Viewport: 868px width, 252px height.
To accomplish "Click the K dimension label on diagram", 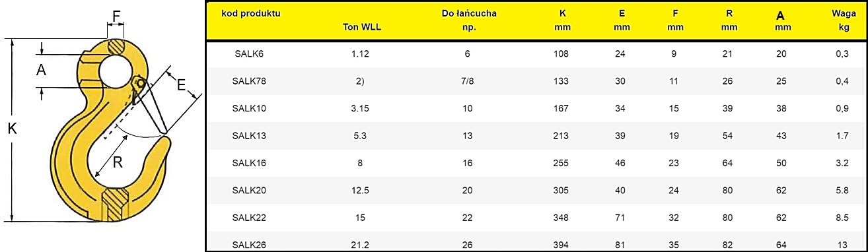I will 12,129.
